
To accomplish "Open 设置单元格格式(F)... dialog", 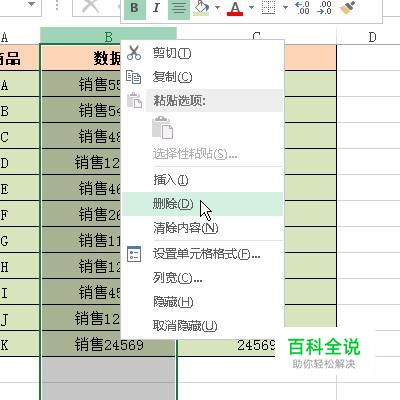I will pos(203,254).
